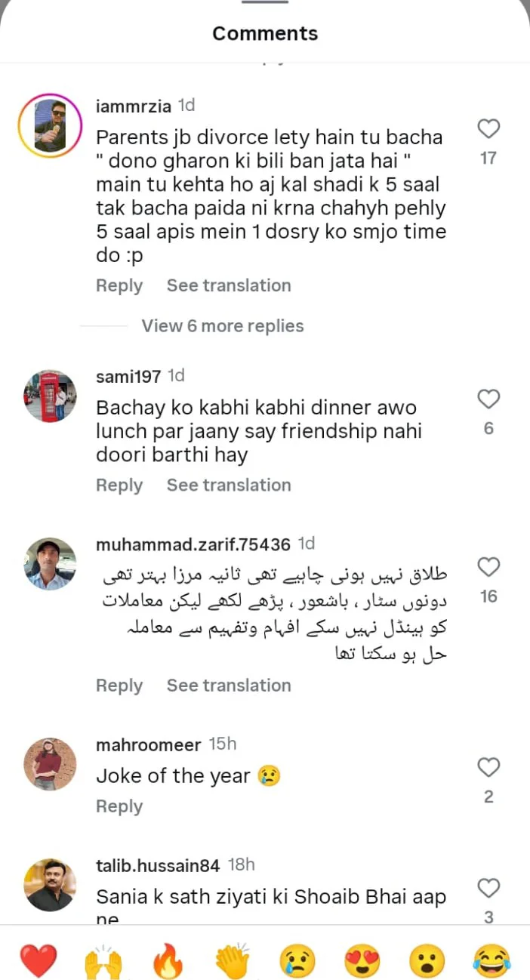
Task: Send the crying face emoji reaction
Action: pos(297,961)
